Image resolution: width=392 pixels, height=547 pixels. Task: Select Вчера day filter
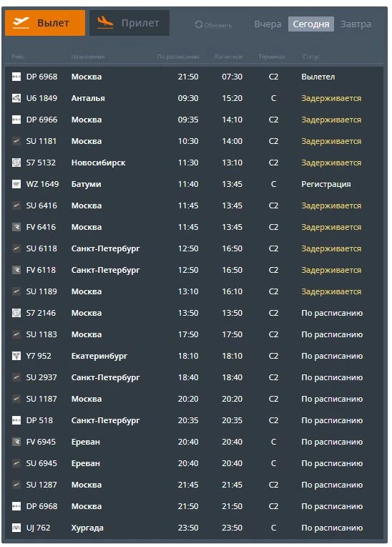coord(268,24)
